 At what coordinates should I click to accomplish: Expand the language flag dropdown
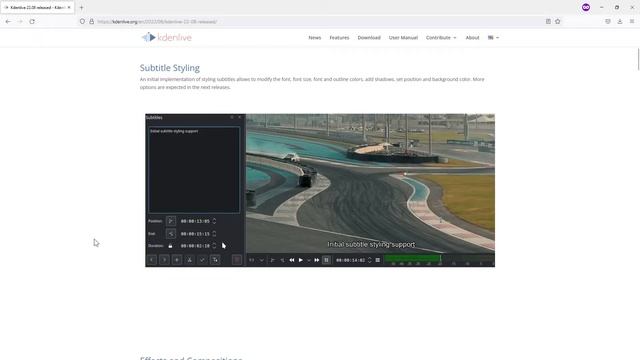coord(493,38)
